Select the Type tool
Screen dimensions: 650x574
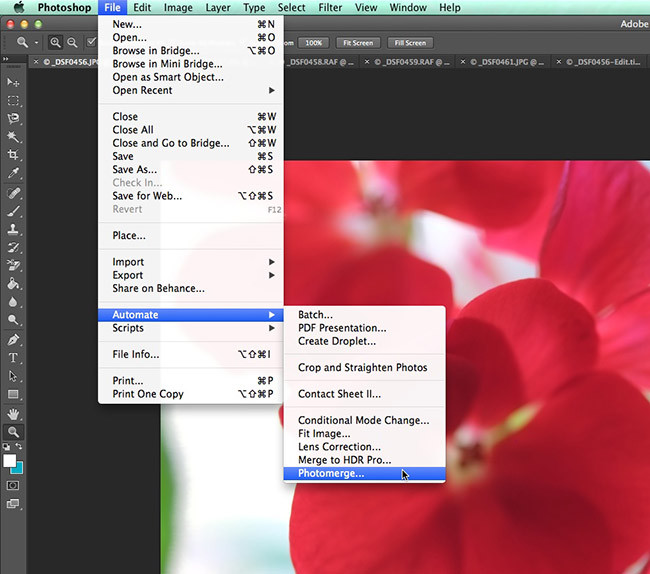coord(14,357)
